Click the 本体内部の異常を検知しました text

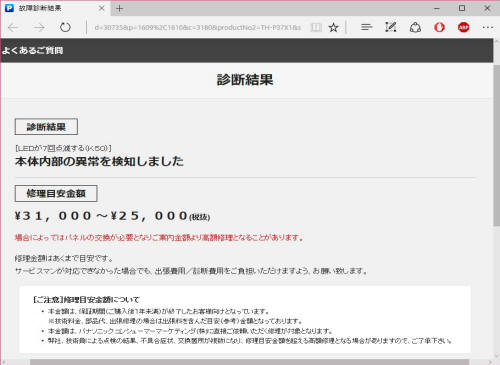[99, 161]
